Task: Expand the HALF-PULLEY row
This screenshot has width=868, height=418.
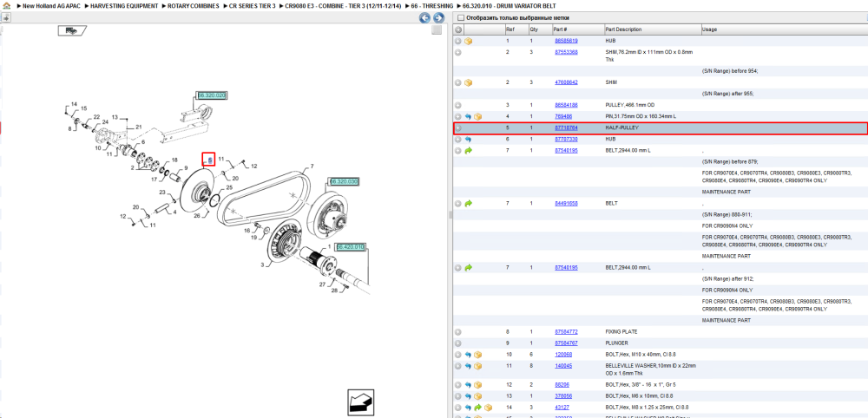Action: [x=457, y=128]
